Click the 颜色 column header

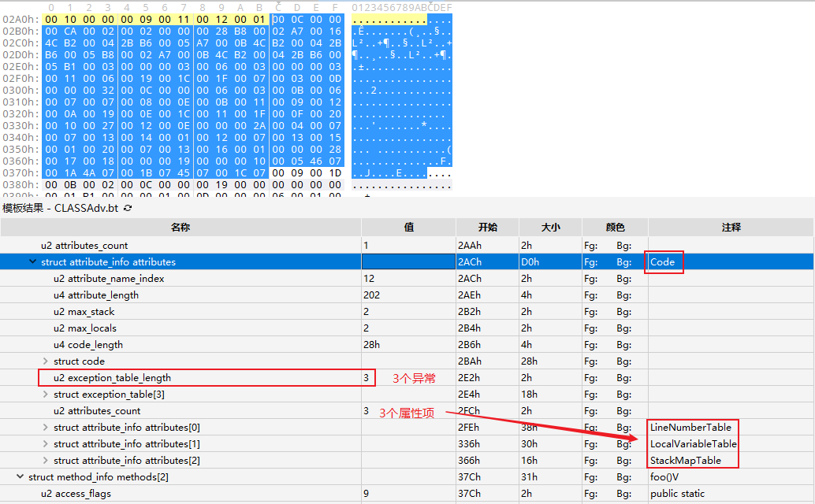tap(615, 228)
